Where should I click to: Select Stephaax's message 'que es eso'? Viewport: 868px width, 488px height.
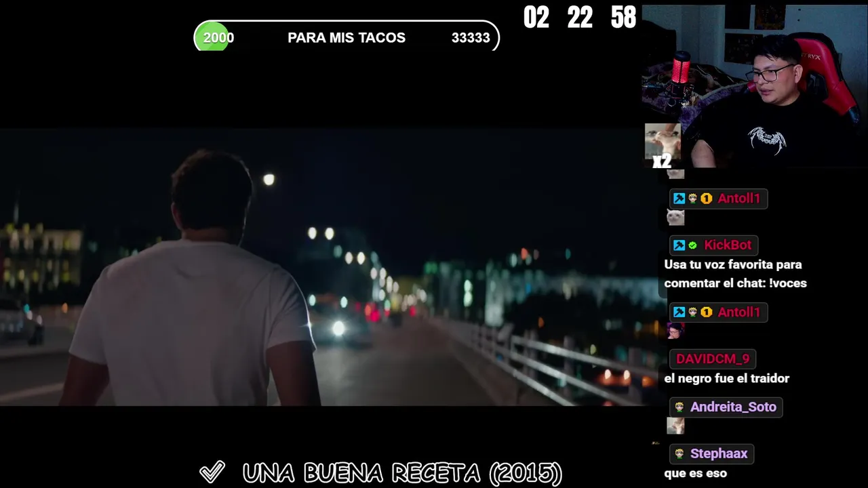click(x=696, y=474)
